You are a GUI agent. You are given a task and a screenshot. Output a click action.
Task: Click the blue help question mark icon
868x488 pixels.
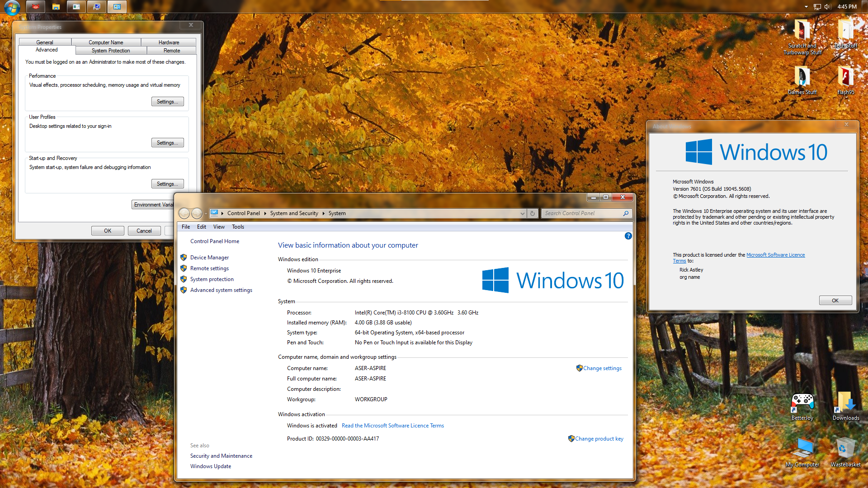tap(628, 236)
